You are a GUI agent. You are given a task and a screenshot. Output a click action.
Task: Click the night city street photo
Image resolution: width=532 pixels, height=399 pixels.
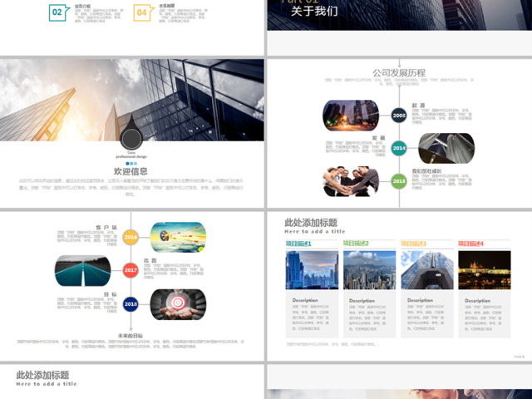pos(351,116)
